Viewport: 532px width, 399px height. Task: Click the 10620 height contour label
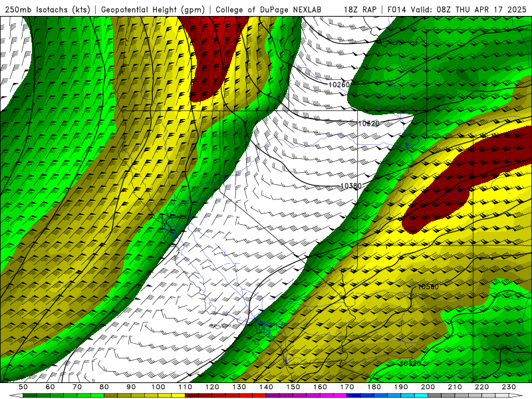(x=410, y=363)
